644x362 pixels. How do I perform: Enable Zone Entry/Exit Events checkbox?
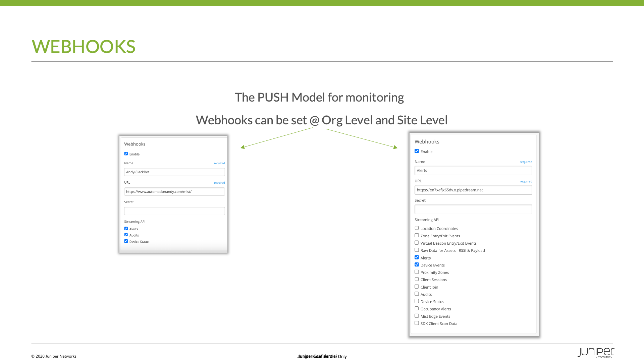click(417, 235)
